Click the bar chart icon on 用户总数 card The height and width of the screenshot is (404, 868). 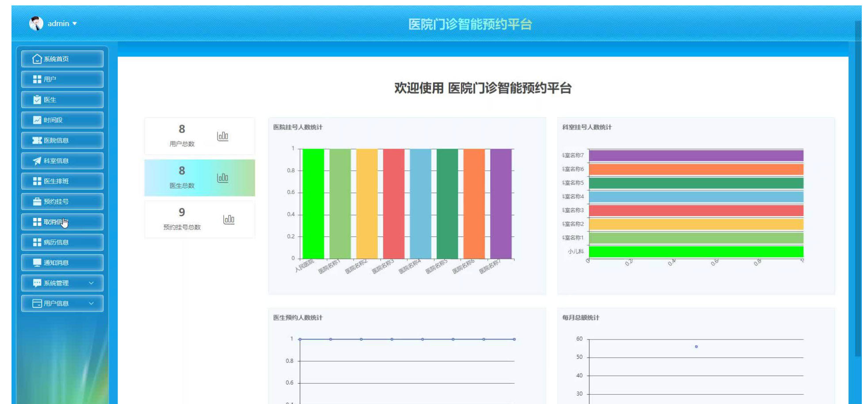click(x=223, y=136)
